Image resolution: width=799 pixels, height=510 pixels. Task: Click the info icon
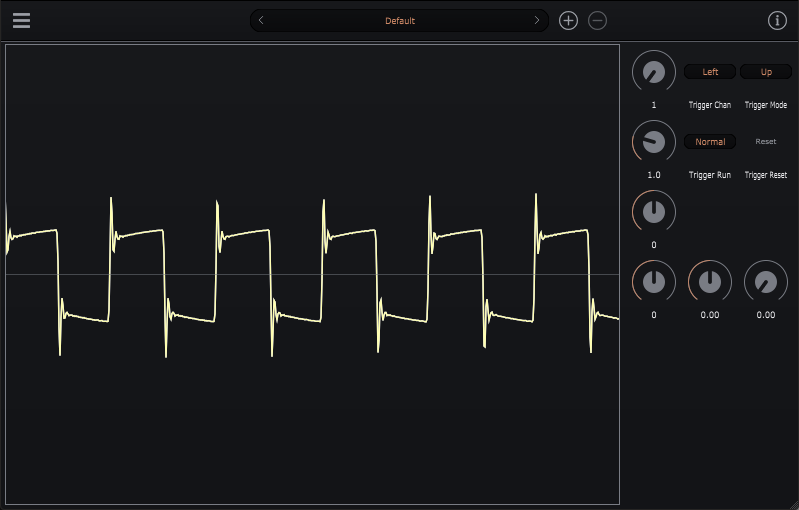tap(777, 20)
